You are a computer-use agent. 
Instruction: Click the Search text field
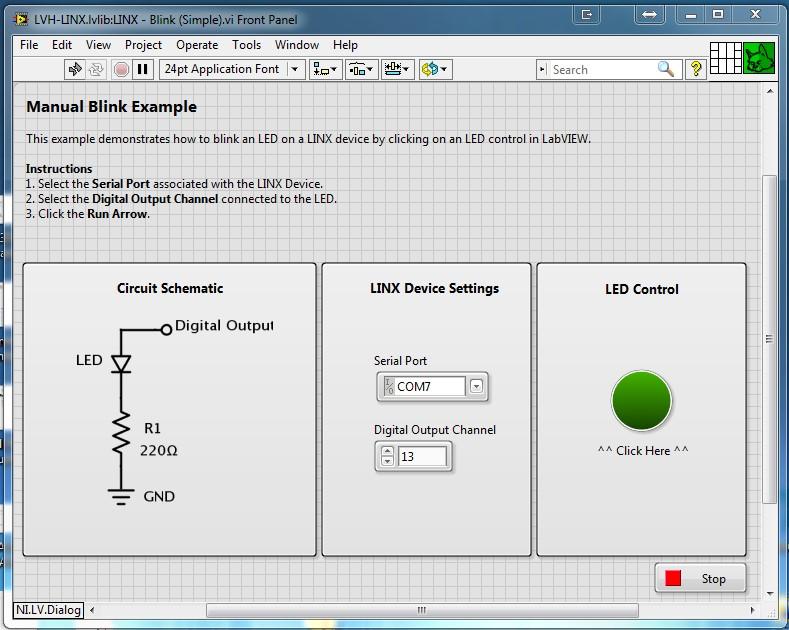point(602,69)
